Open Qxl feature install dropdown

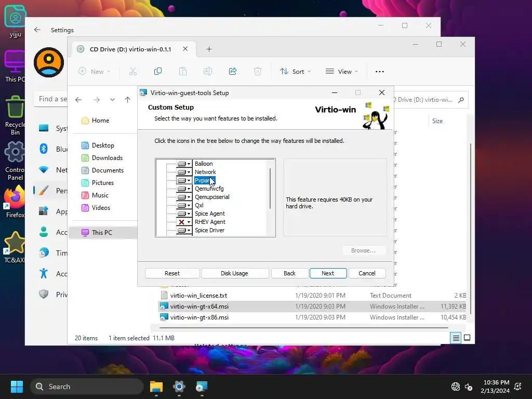pyautogui.click(x=184, y=205)
